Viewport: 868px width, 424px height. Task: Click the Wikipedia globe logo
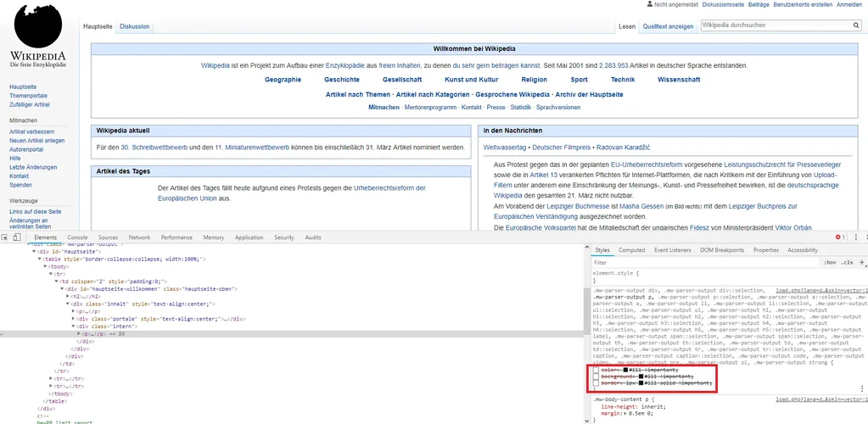38,26
